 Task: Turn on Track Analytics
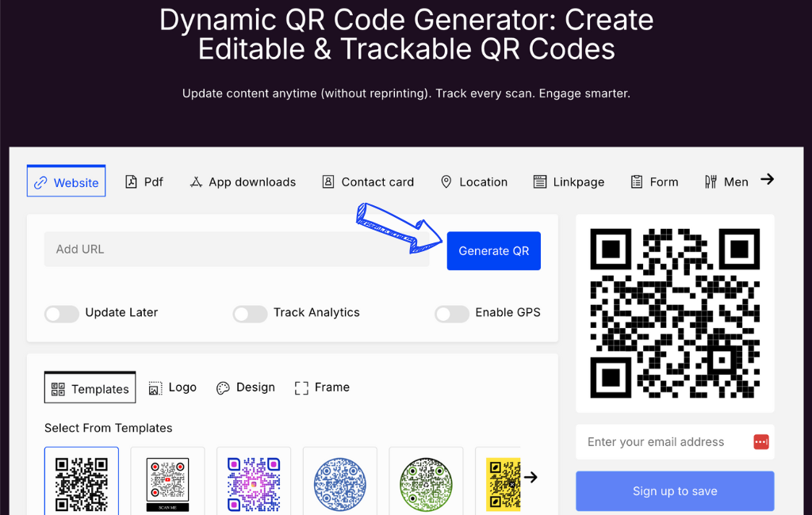click(250, 314)
